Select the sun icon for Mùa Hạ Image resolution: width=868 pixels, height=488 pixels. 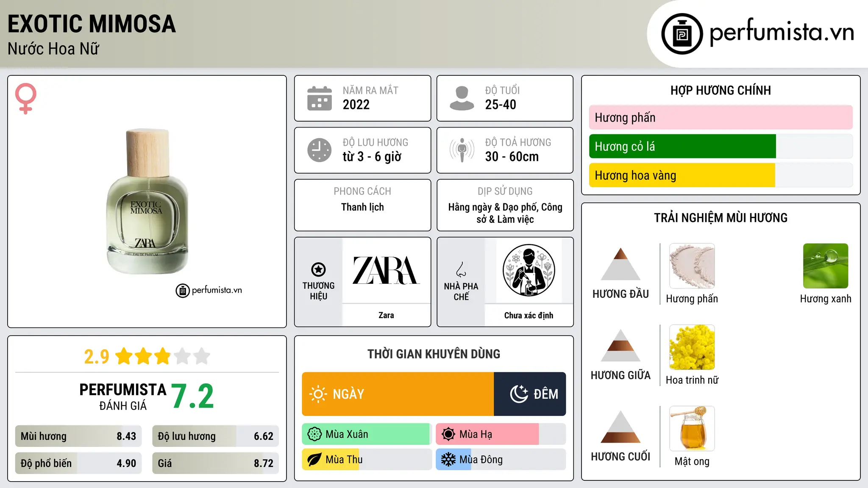pos(448,434)
